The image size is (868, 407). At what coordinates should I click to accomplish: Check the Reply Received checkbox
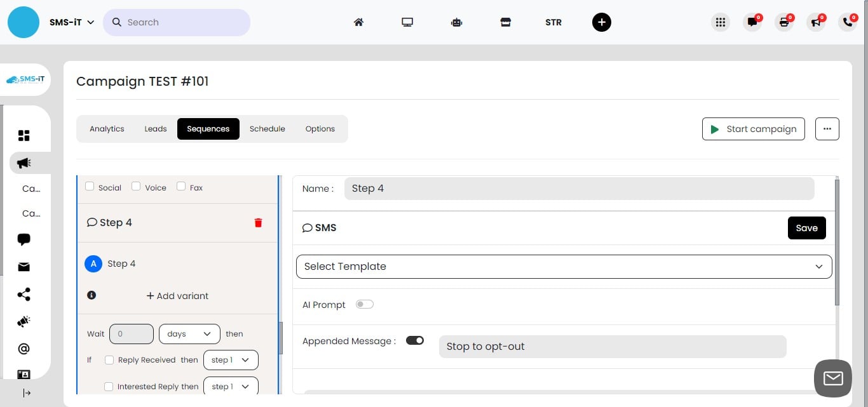point(109,359)
